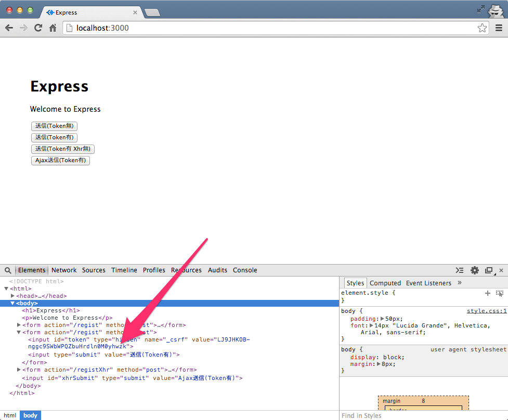Select the submit input 送信(Token有) row

(x=103, y=355)
